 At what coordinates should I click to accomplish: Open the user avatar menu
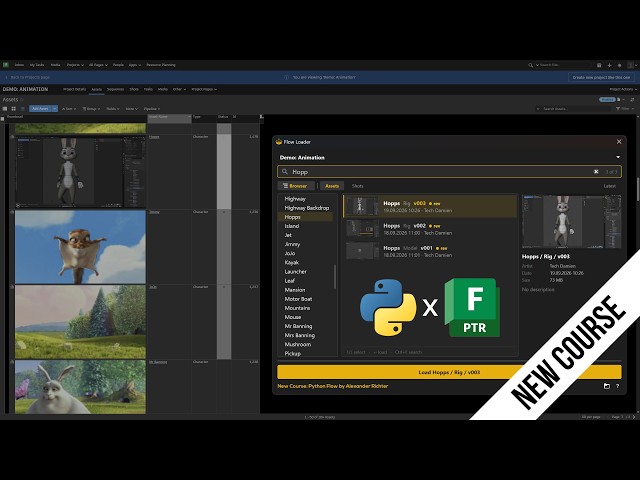point(631,65)
